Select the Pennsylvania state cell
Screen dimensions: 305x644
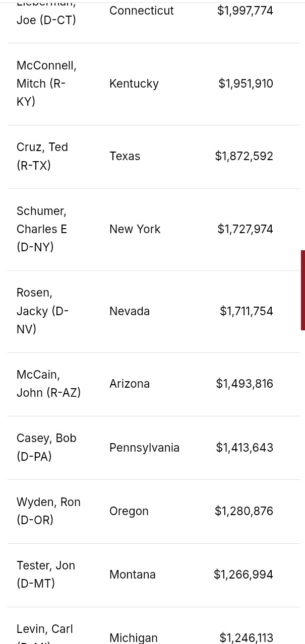click(x=144, y=448)
